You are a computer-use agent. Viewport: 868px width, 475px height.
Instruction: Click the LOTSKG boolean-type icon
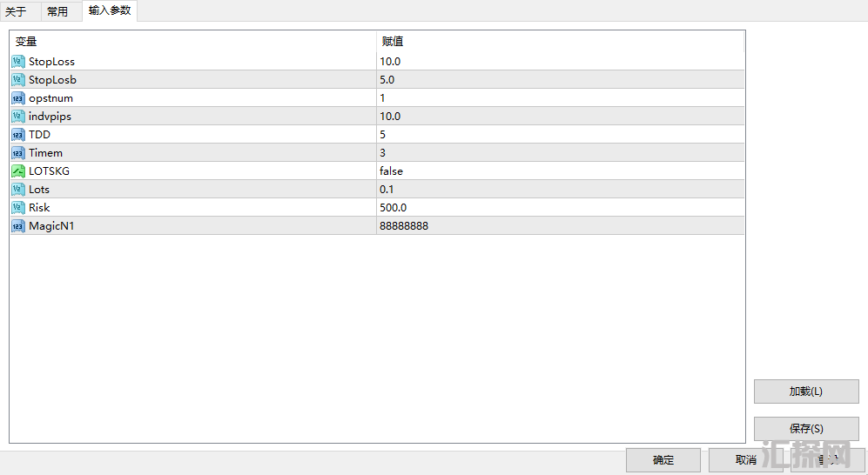[x=18, y=171]
